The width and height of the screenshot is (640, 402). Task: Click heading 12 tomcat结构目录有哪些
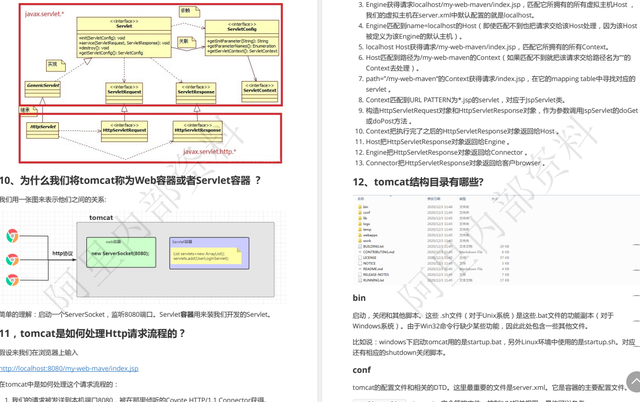click(x=418, y=182)
